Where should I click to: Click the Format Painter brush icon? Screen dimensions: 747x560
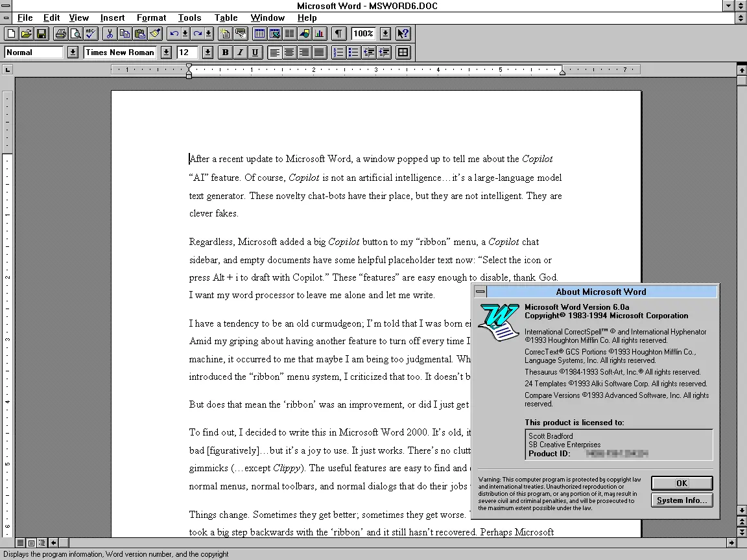[x=155, y=34]
